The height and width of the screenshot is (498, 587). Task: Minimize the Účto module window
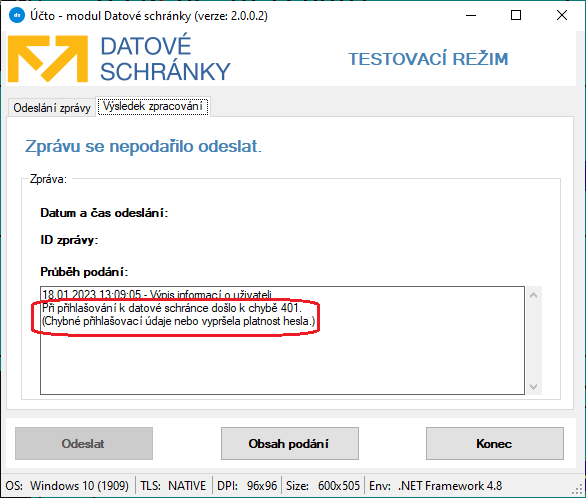point(471,15)
